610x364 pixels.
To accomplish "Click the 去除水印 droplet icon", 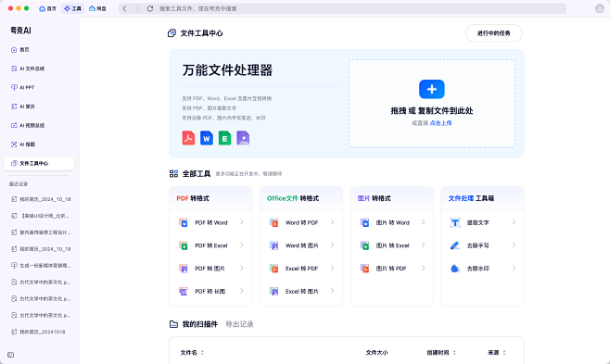I will pos(455,269).
